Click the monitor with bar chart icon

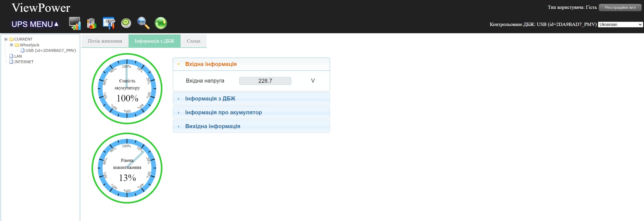click(x=75, y=23)
